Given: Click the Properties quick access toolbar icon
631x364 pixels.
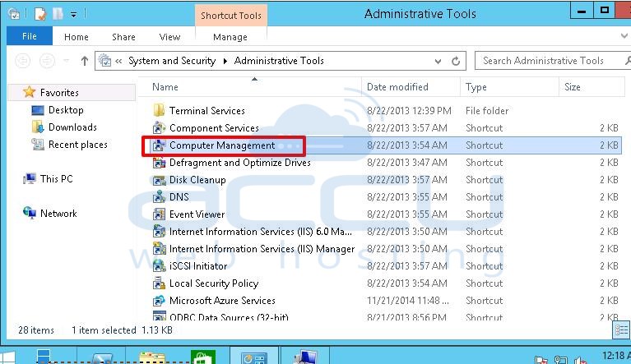Looking at the screenshot, I should 40,14.
